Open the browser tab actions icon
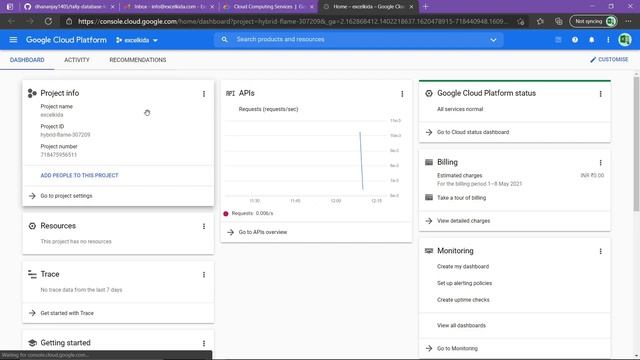Image resolution: width=640 pixels, height=360 pixels. click(10, 7)
